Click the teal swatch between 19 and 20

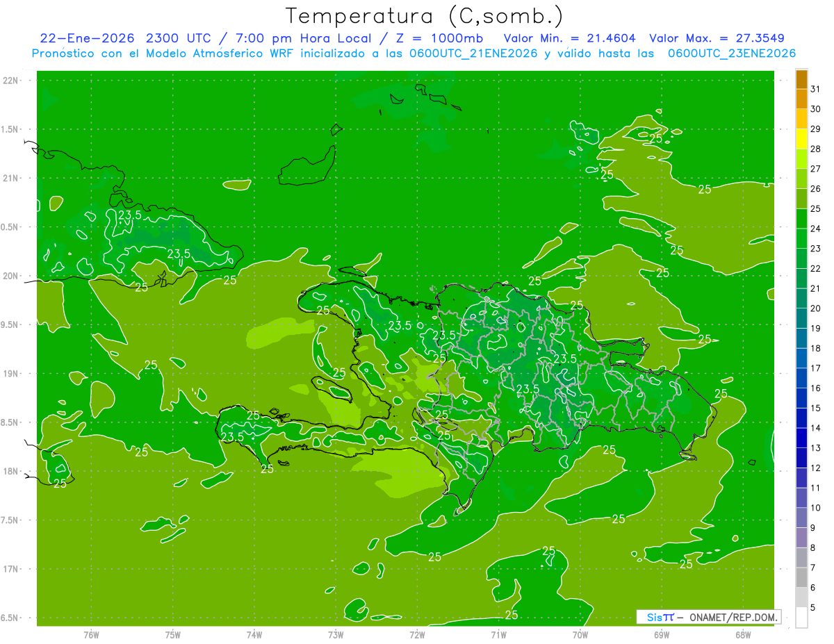[x=801, y=318]
